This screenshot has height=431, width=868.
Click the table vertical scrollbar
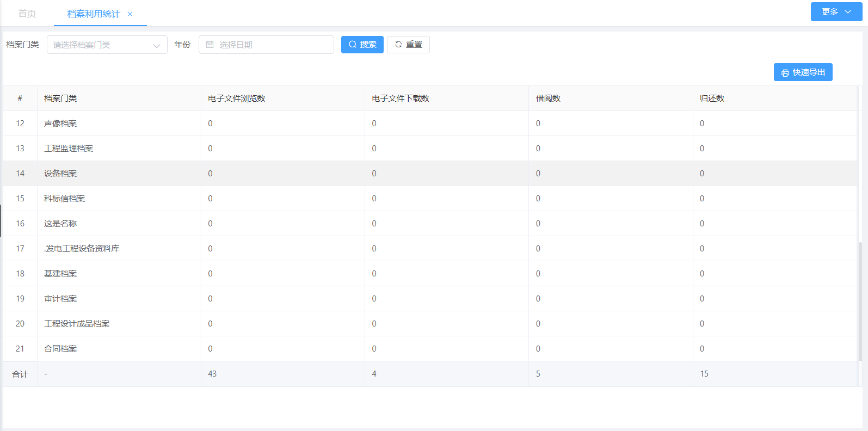click(x=860, y=301)
